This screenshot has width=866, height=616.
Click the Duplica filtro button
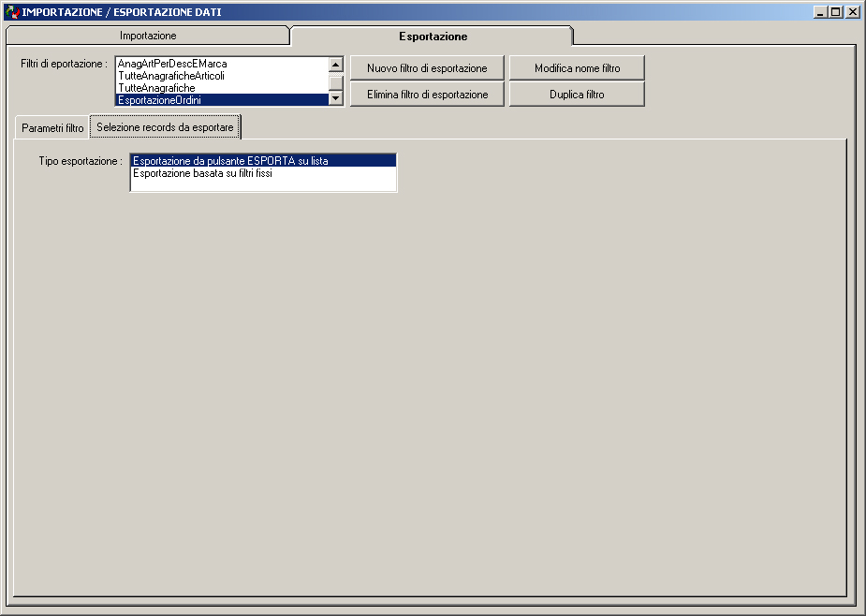pyautogui.click(x=577, y=94)
